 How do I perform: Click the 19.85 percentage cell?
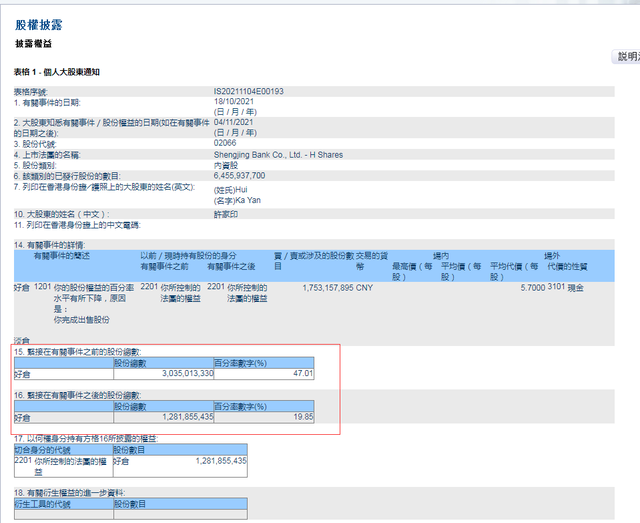301,416
